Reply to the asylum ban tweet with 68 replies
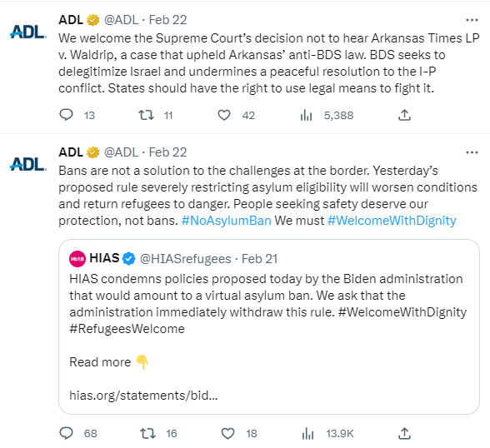 [x=66, y=433]
